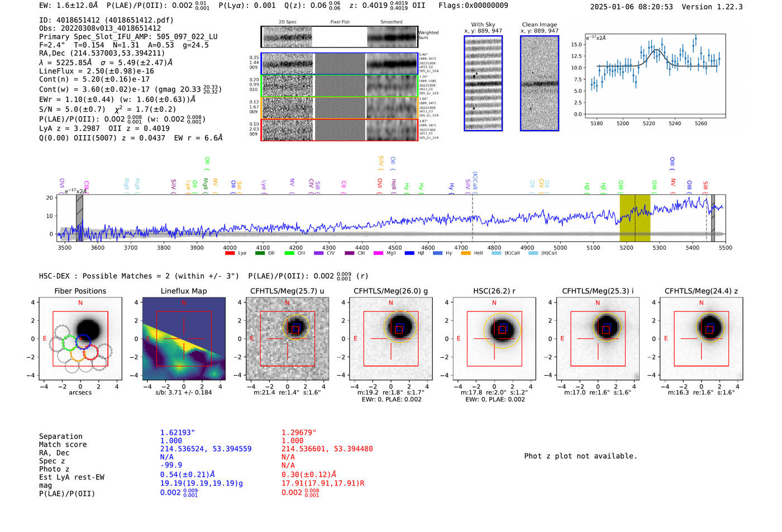782x532 pixels.
Task: Click the hatched gray region near 3550 Å
Action: (x=79, y=218)
